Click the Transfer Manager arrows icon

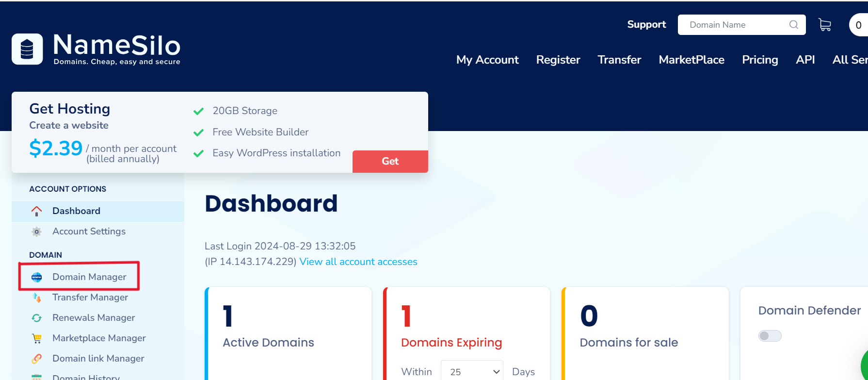tap(36, 297)
